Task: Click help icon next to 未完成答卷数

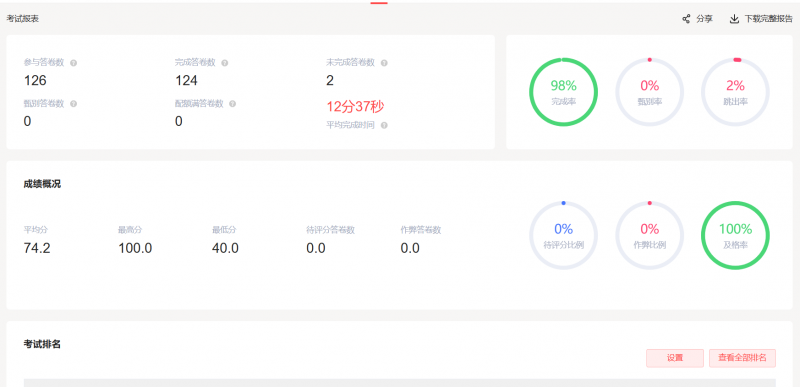Action: tap(384, 63)
